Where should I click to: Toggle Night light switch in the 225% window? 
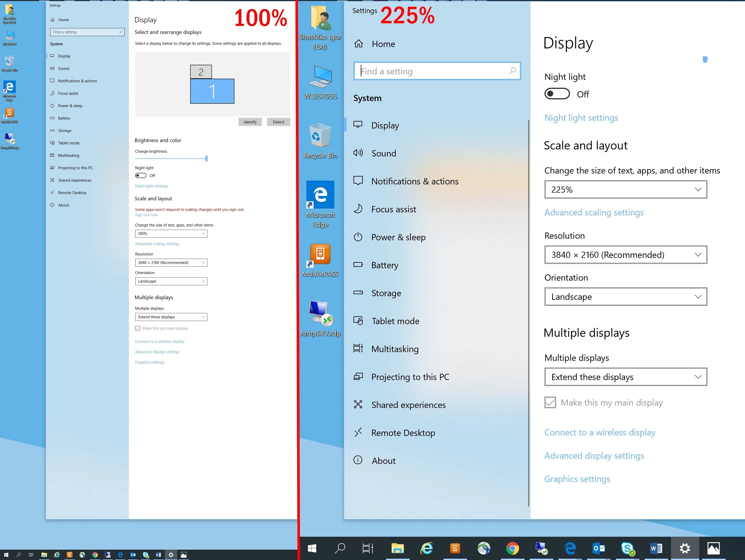(x=557, y=94)
